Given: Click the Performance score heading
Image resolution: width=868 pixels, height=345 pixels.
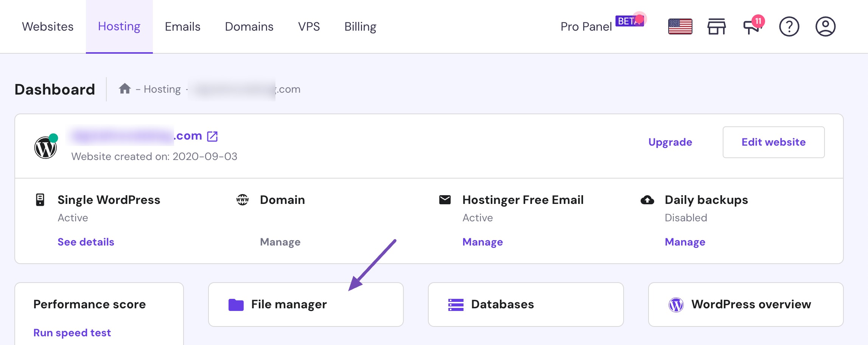Looking at the screenshot, I should pos(90,304).
